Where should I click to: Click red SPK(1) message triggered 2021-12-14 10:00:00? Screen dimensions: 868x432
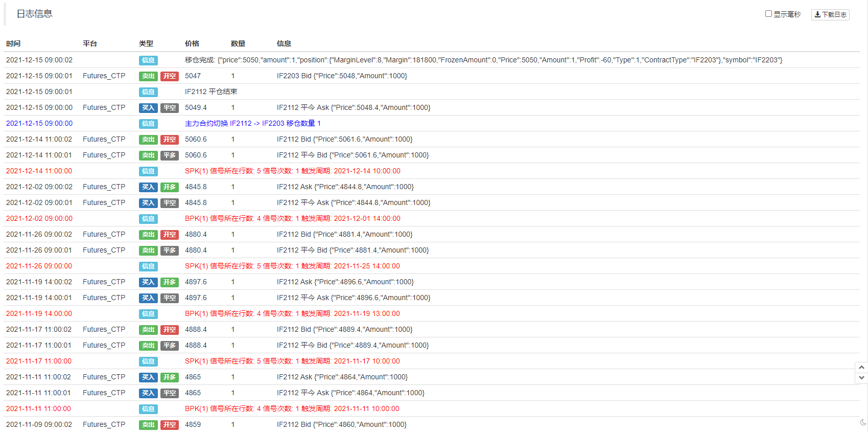coord(292,171)
